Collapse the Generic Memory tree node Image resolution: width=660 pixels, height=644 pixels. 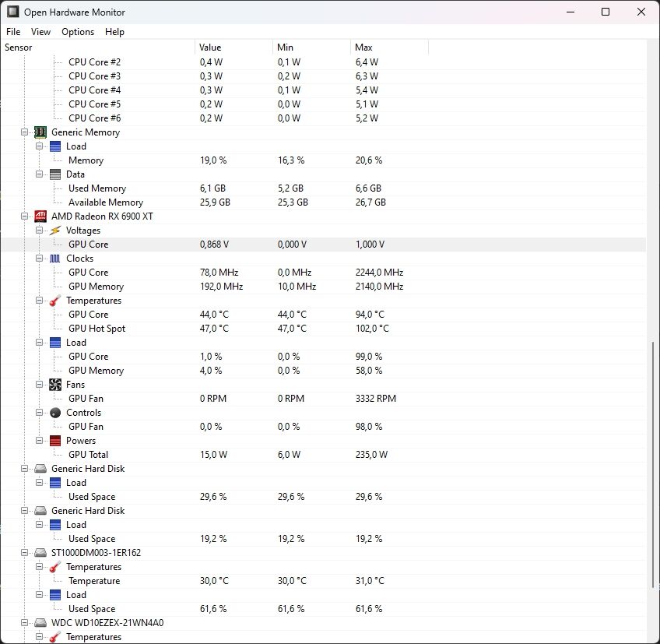[24, 132]
